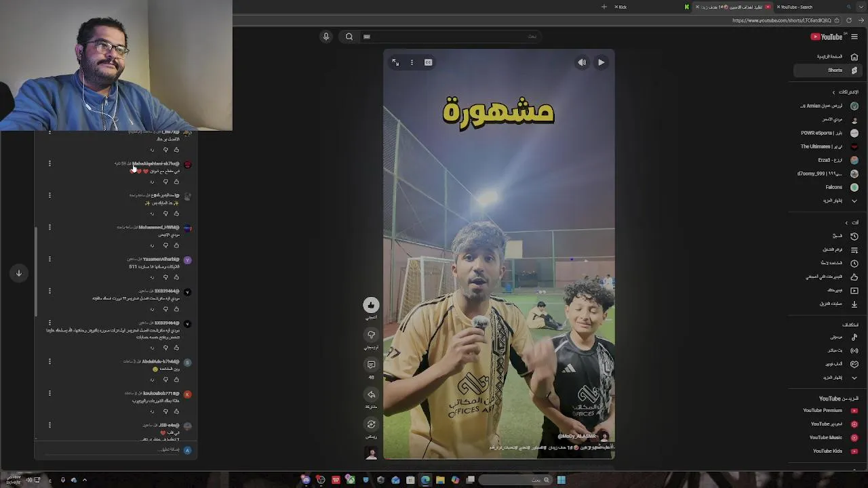Reload the page in the browser
The width and height of the screenshot is (868, 488).
(x=849, y=20)
